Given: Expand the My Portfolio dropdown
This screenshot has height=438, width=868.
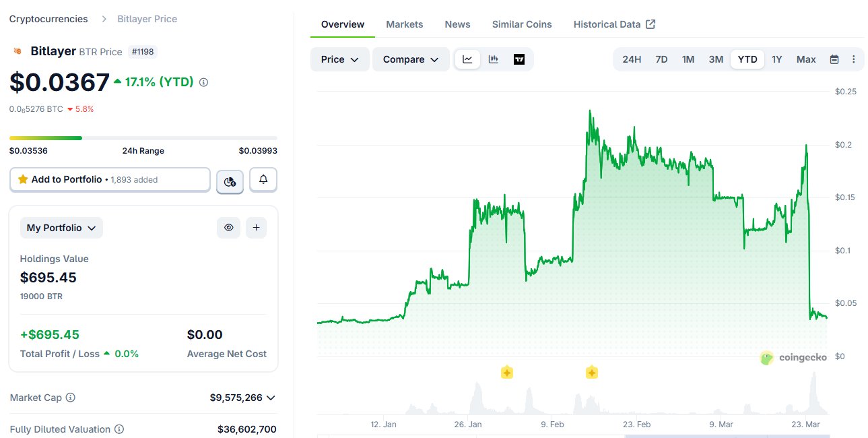Looking at the screenshot, I should [61, 228].
